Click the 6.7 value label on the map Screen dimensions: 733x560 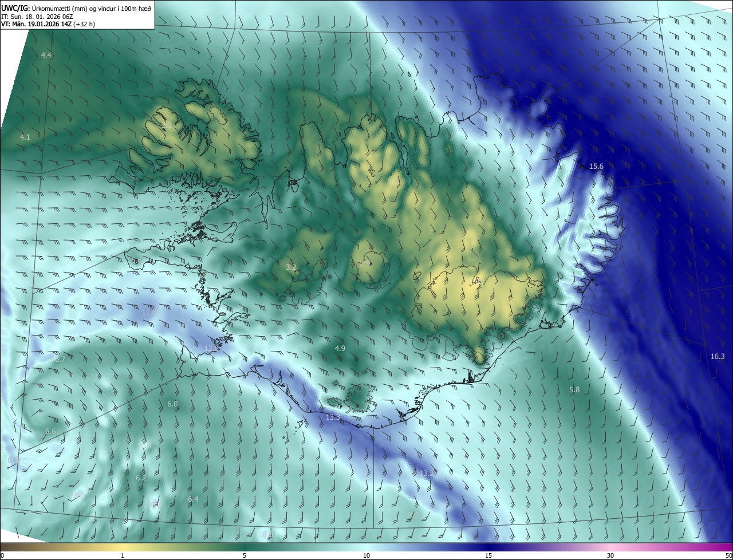coord(60,360)
